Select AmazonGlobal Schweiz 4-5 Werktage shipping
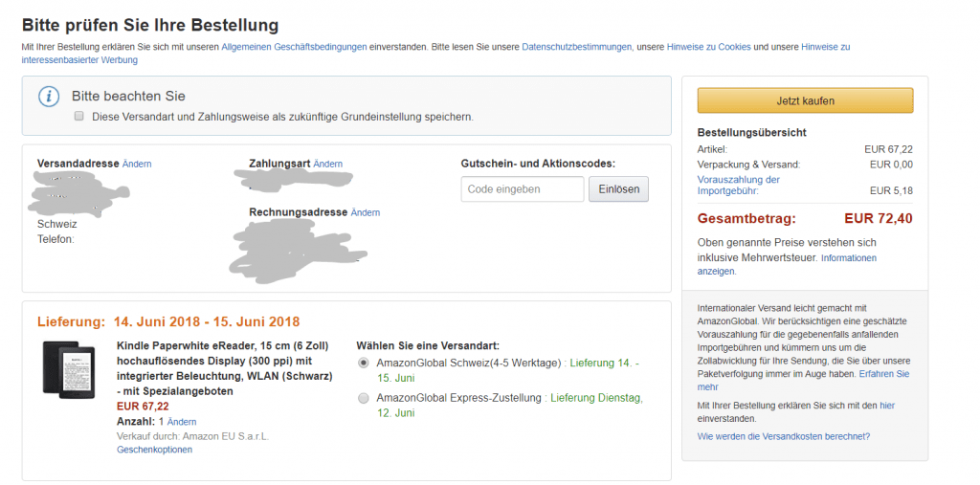Viewport: 980px width, 485px height. point(363,364)
